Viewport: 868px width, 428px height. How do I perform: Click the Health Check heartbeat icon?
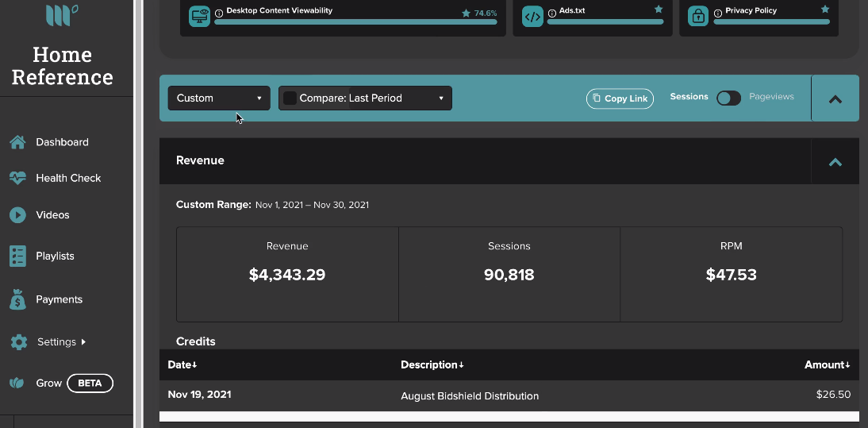click(17, 179)
